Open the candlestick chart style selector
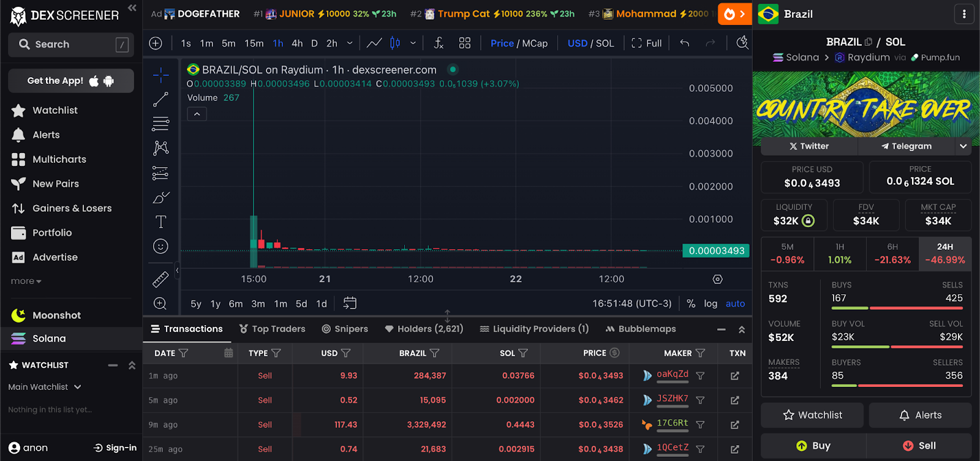980x461 pixels. click(x=395, y=43)
